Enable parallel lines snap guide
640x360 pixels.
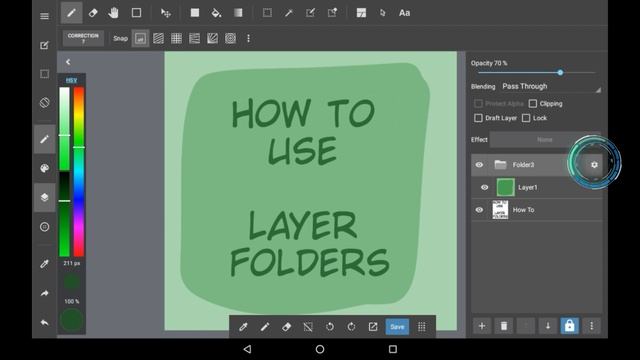coord(158,38)
